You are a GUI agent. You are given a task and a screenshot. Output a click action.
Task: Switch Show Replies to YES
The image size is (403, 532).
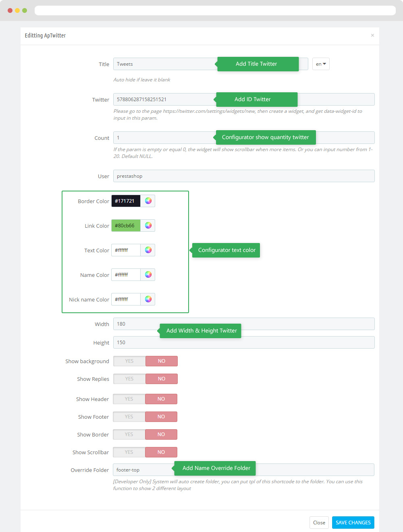(129, 379)
